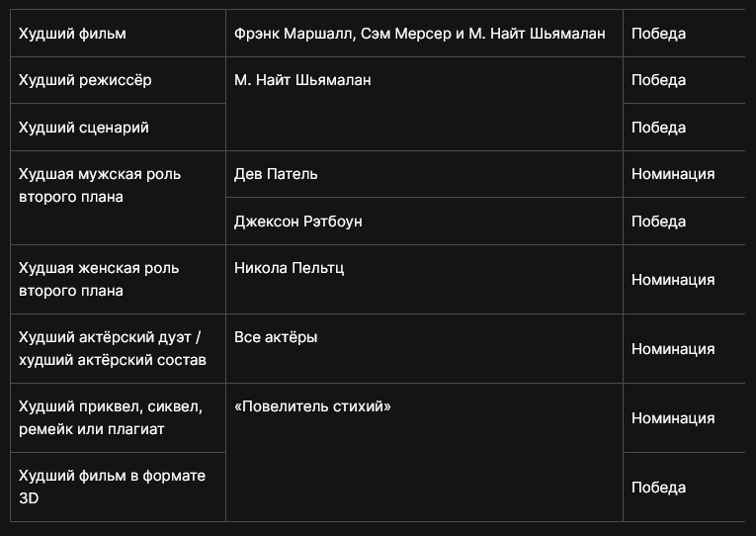The width and height of the screenshot is (756, 536).
Task: Click "Худшая женская роль второго плана" cell
Action: pos(99,279)
